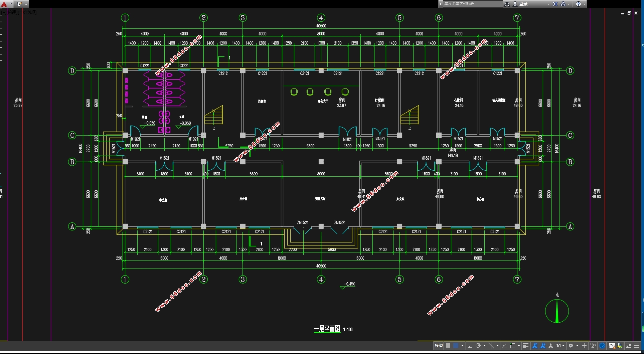644x354 pixels.
Task: Open the status bar customization menu
Action: pyautogui.click(x=637, y=346)
